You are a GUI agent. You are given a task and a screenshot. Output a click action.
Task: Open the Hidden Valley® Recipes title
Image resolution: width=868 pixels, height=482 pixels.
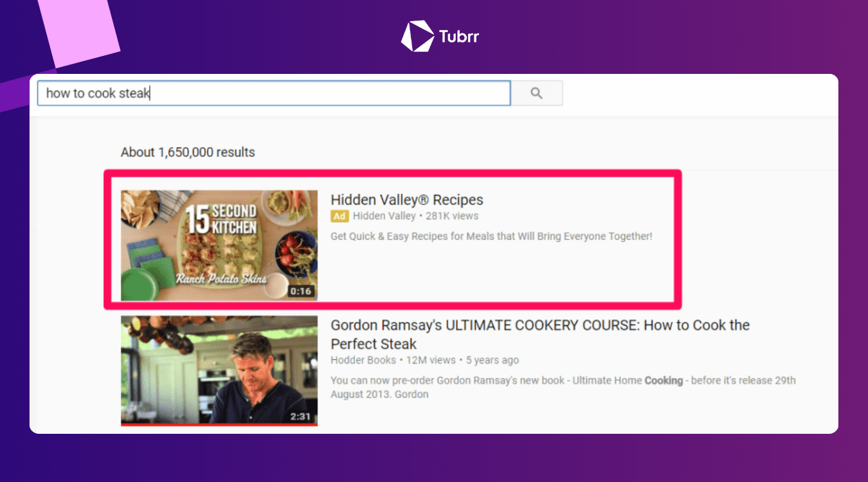tap(407, 199)
